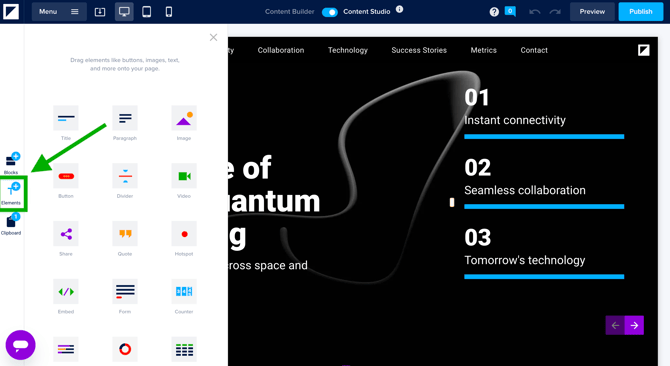Select the '01' number heading
Image resolution: width=670 pixels, height=366 pixels.
[x=476, y=98]
